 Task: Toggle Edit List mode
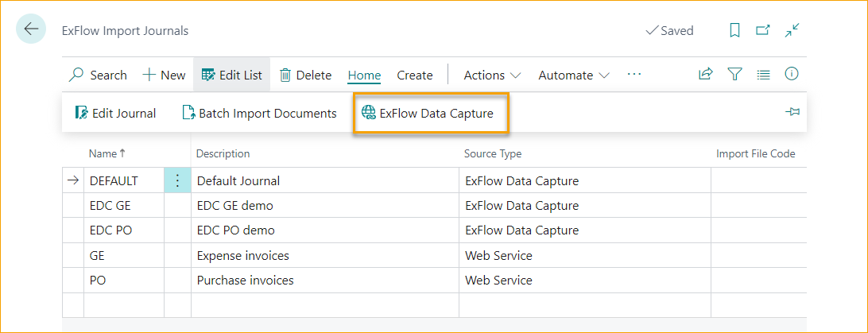[x=231, y=76]
